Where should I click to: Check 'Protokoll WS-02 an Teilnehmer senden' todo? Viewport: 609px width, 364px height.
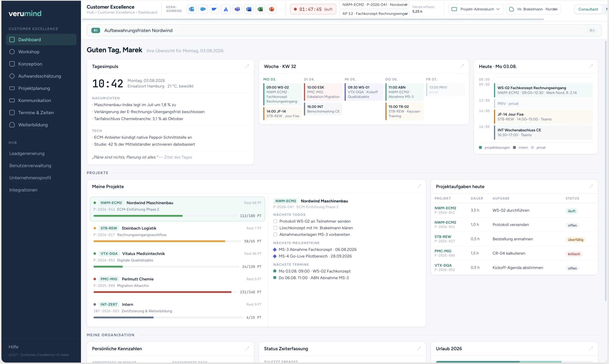point(275,221)
